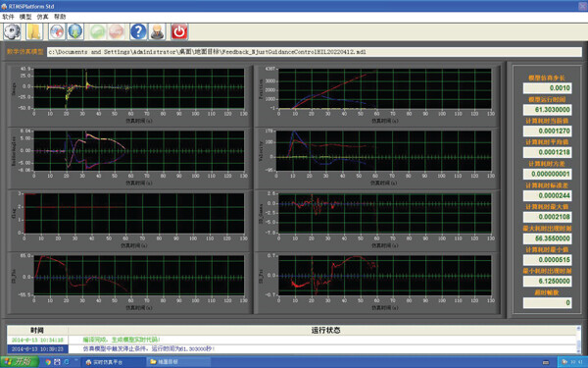Click the red power exit button
Image resolution: width=588 pixels, height=368 pixels.
tap(179, 31)
